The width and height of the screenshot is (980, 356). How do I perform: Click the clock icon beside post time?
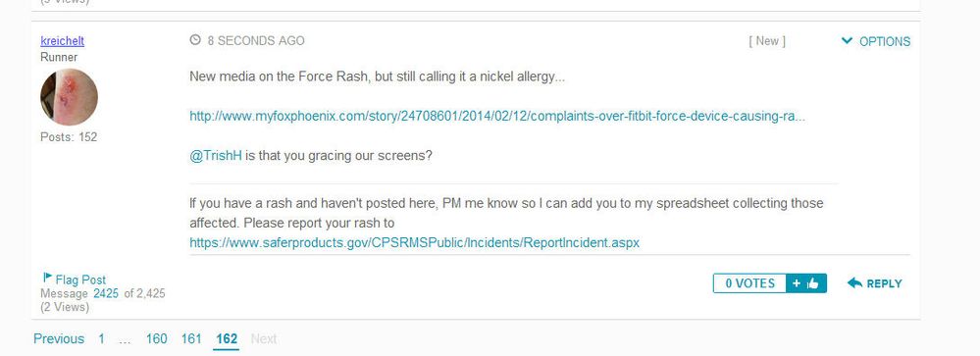(x=195, y=40)
